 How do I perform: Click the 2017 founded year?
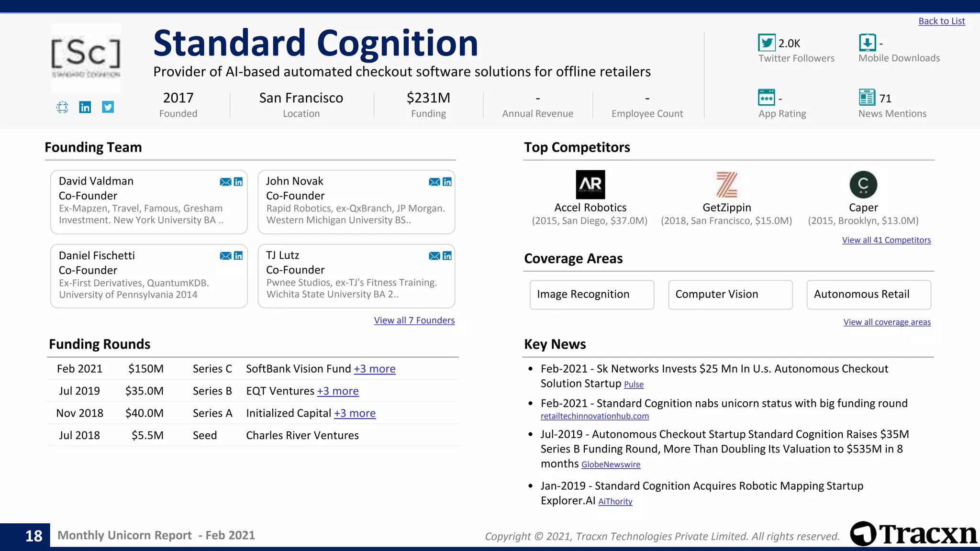click(178, 98)
